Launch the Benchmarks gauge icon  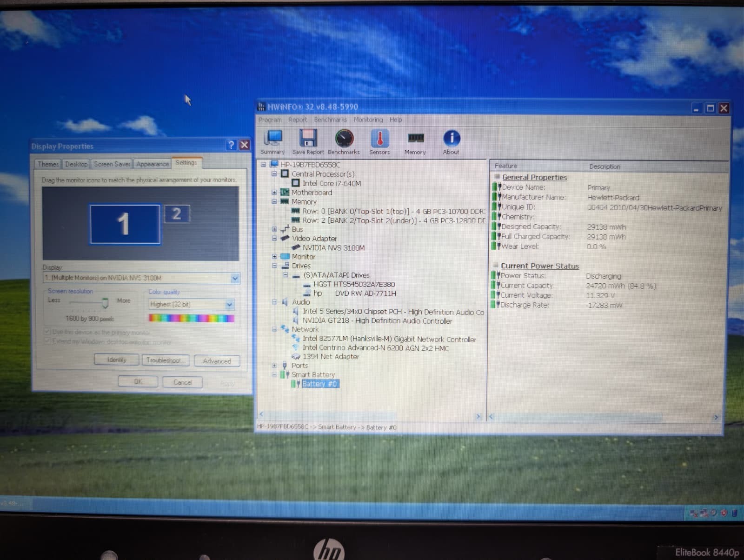344,142
